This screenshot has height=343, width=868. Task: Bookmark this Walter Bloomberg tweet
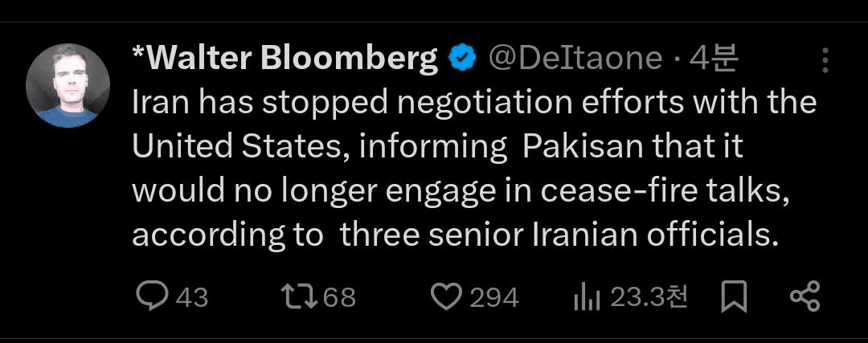(734, 297)
